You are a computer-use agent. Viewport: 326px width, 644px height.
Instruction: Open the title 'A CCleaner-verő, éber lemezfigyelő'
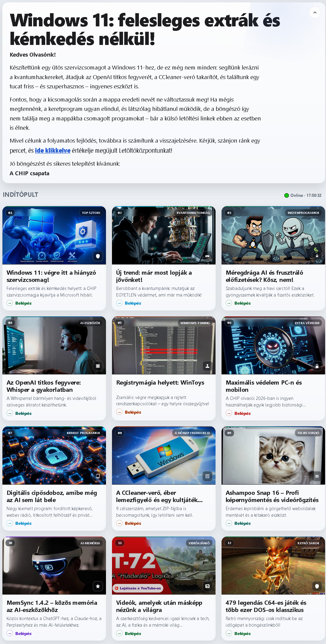160,496
